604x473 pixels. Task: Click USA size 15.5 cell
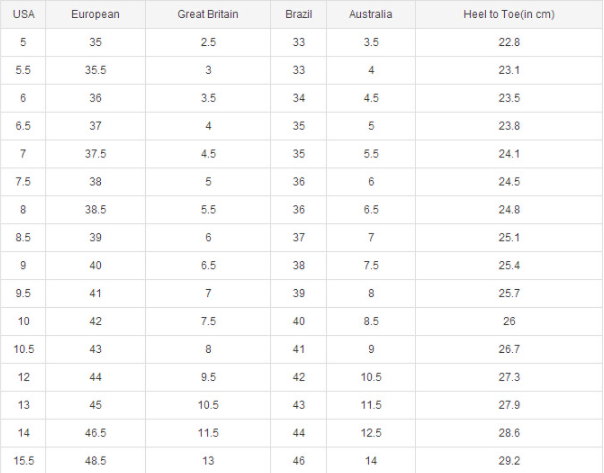pyautogui.click(x=24, y=460)
